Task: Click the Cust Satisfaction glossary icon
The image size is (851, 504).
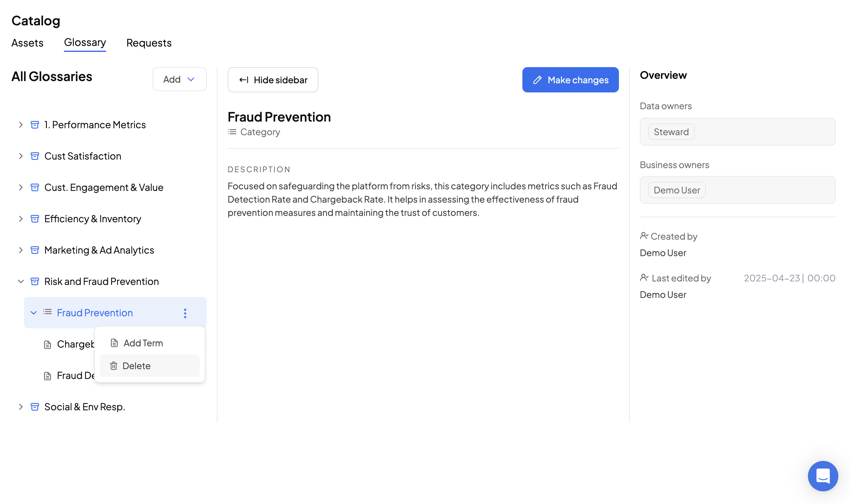Action: point(35,156)
